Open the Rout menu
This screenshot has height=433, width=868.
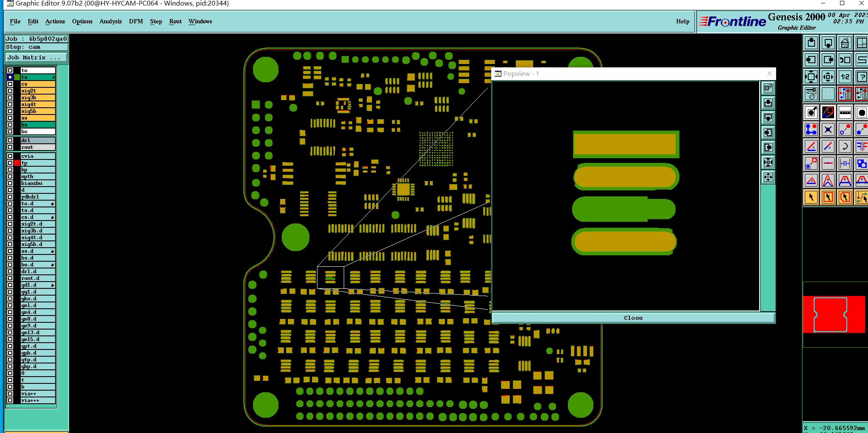[175, 21]
